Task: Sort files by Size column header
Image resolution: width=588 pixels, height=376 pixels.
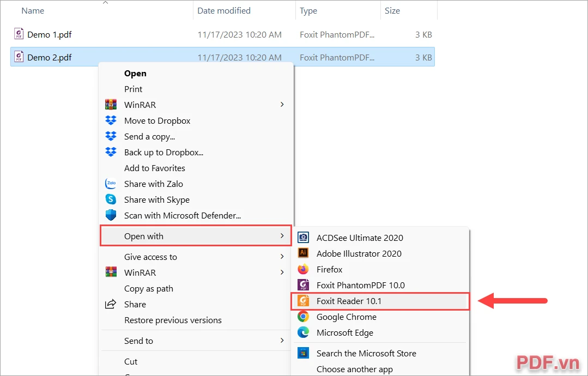Action: click(x=392, y=11)
